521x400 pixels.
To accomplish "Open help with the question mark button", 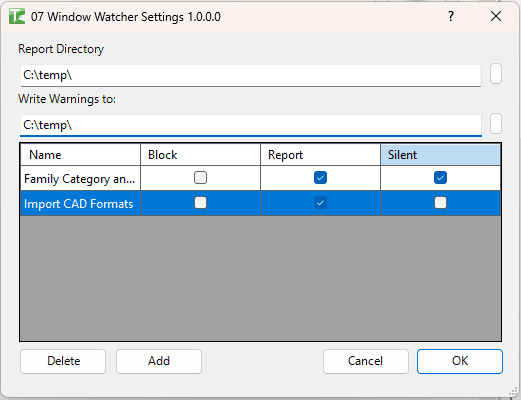I will pyautogui.click(x=451, y=16).
